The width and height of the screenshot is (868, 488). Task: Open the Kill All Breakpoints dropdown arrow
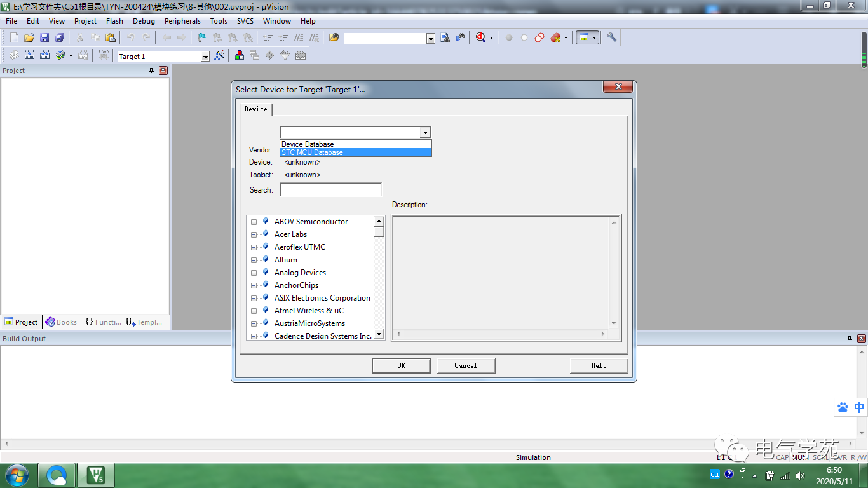pyautogui.click(x=566, y=38)
